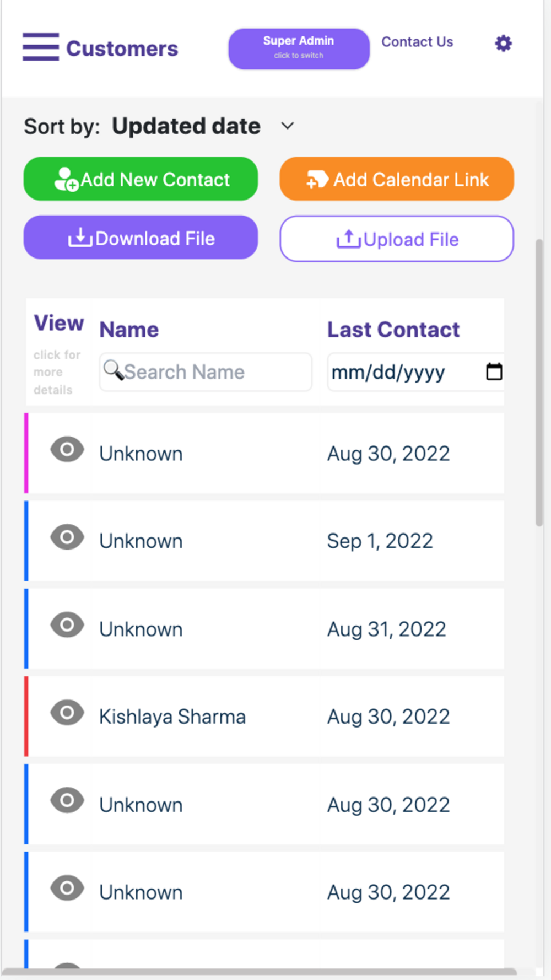This screenshot has width=551, height=980.
Task: Open the mm/dd/yyyy date picker field
Action: [415, 372]
